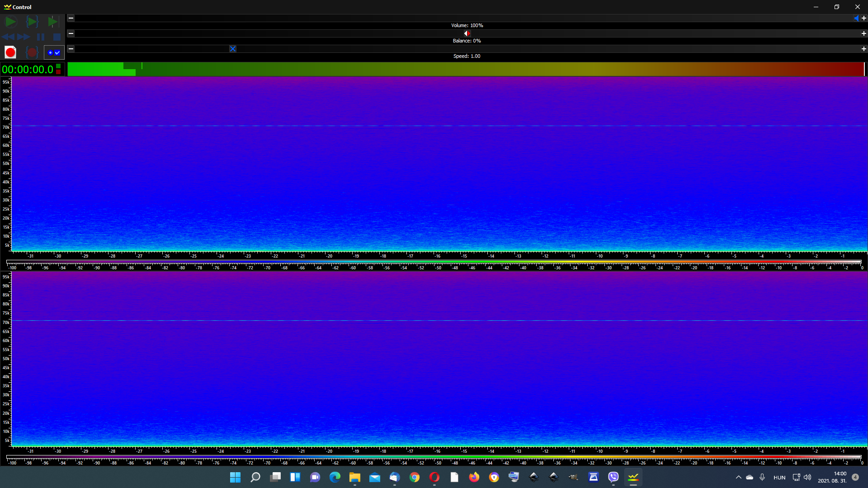Open the options checkbox-radio settings button

click(54, 52)
